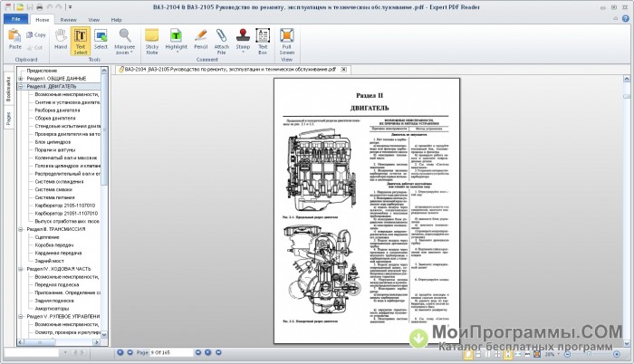
Task: Switch to the Home ribbon tab
Action: (x=42, y=20)
